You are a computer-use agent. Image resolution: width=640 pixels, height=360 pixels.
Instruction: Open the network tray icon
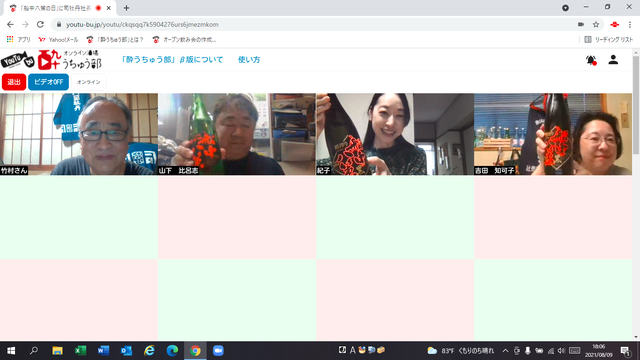click(x=551, y=351)
